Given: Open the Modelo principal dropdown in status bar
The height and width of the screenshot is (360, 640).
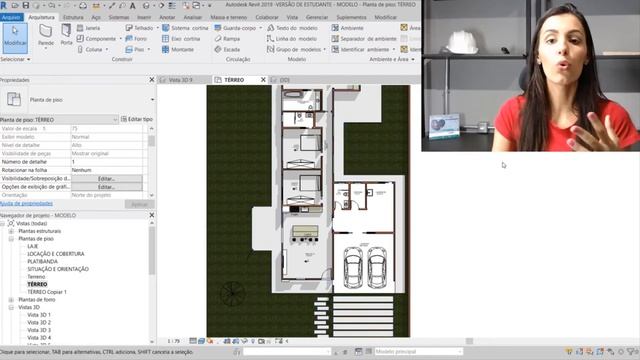Looking at the screenshot, I should (460, 351).
